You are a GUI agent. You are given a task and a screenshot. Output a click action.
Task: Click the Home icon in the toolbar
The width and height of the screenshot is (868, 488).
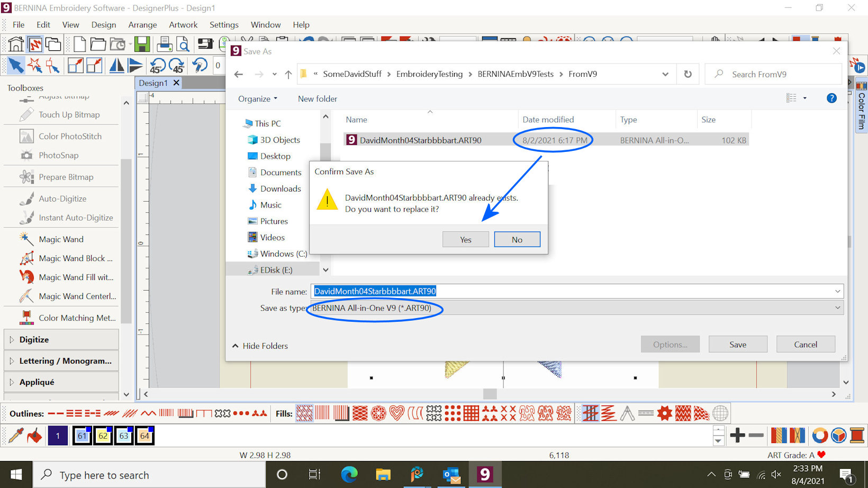(16, 44)
